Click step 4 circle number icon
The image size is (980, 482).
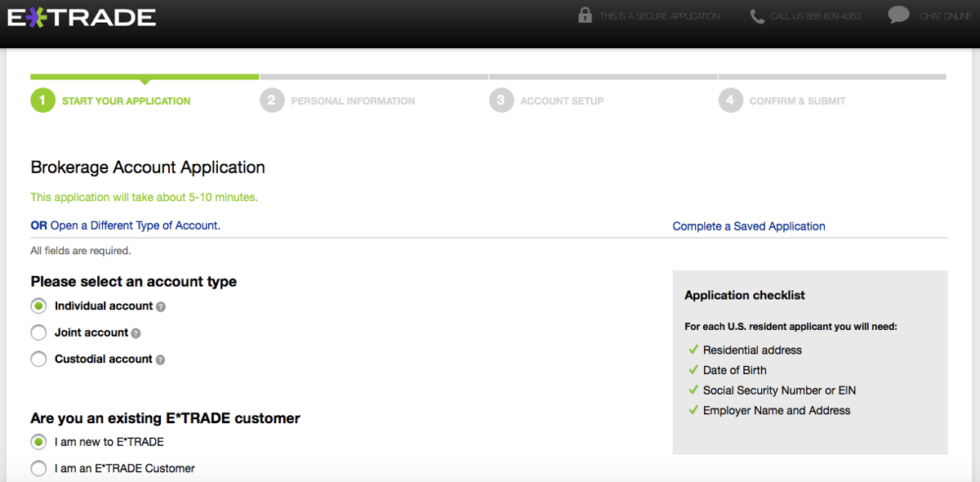[x=730, y=100]
